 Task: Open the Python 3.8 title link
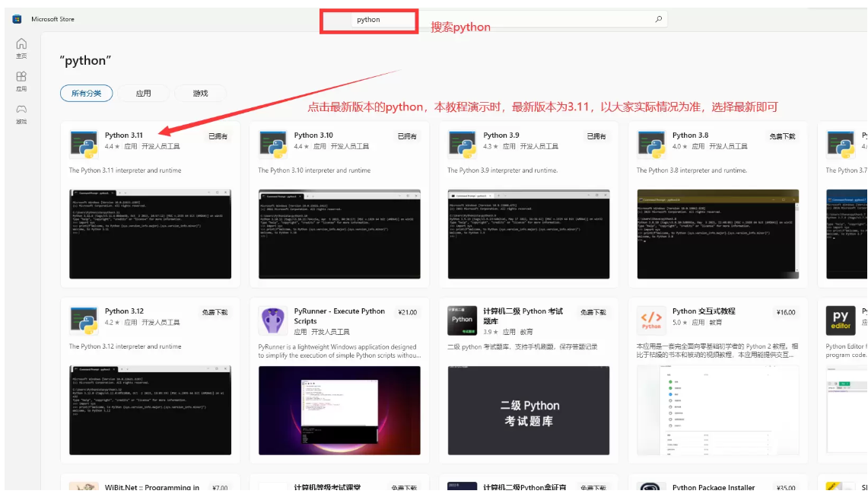pos(690,135)
